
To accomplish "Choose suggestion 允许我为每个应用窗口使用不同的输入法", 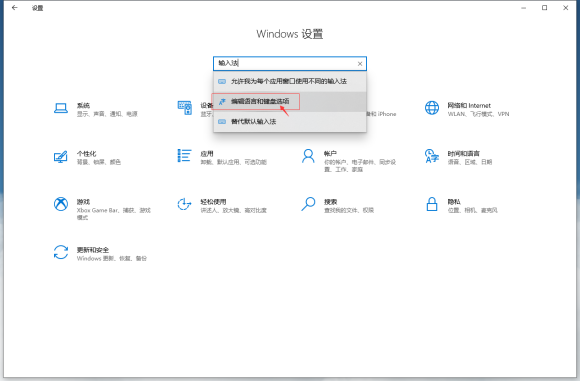I will 290,81.
